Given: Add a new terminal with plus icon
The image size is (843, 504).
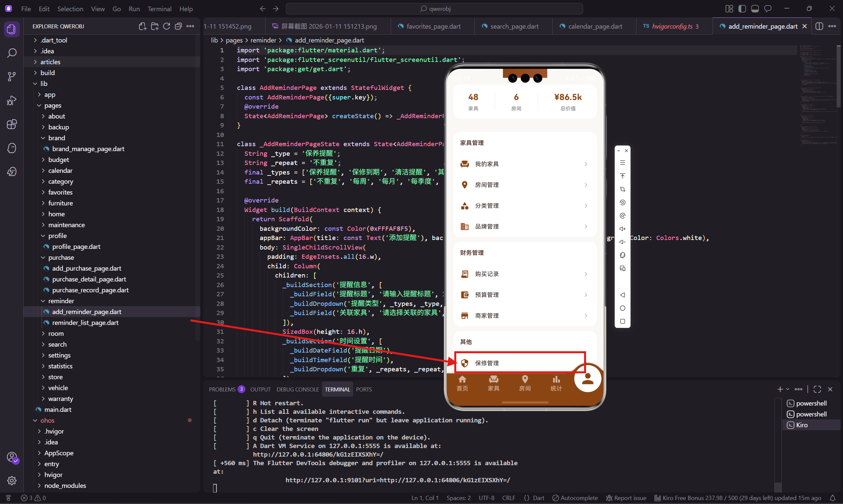Looking at the screenshot, I should point(780,389).
